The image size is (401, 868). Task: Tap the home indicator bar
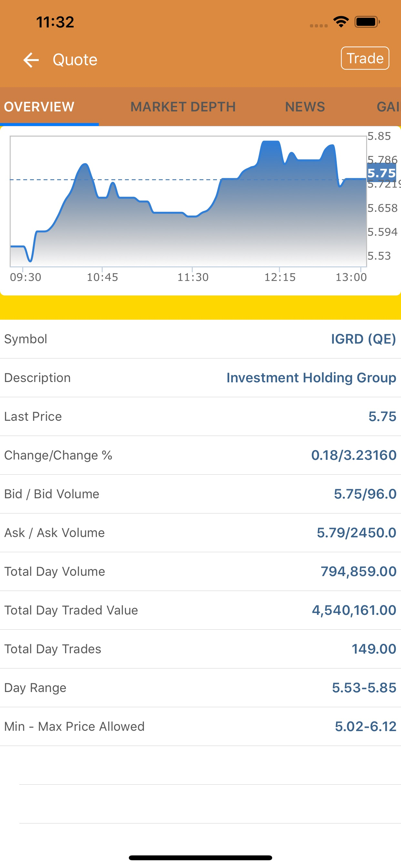pyautogui.click(x=200, y=858)
